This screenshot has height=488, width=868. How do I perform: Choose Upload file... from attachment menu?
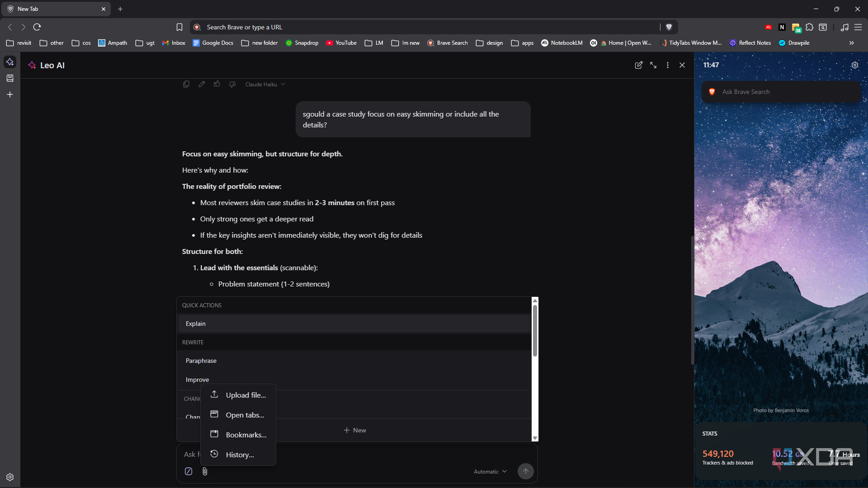tap(238, 395)
